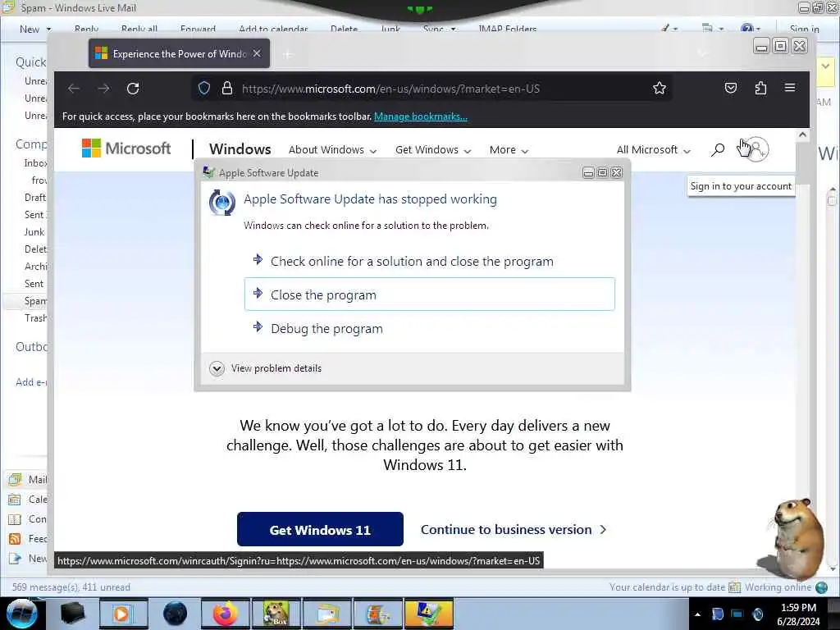Click IMAP Folders in Live Mail toolbar
Image resolution: width=840 pixels, height=630 pixels.
click(x=507, y=29)
